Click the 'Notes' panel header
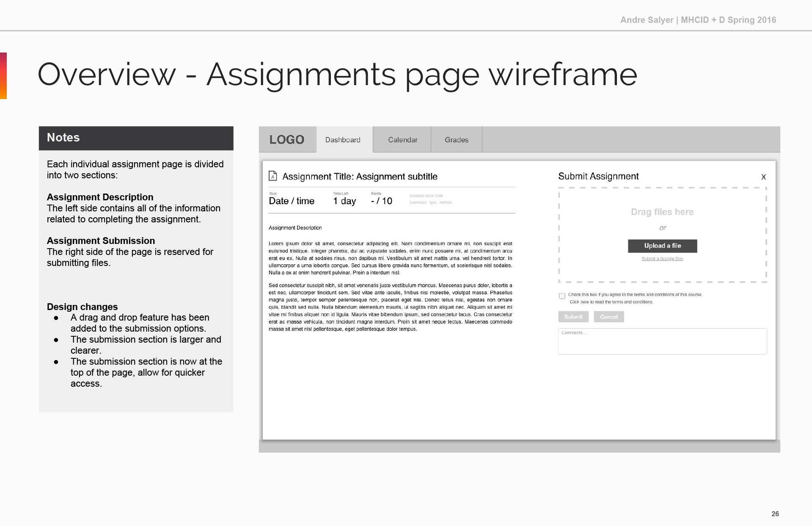 [136, 138]
